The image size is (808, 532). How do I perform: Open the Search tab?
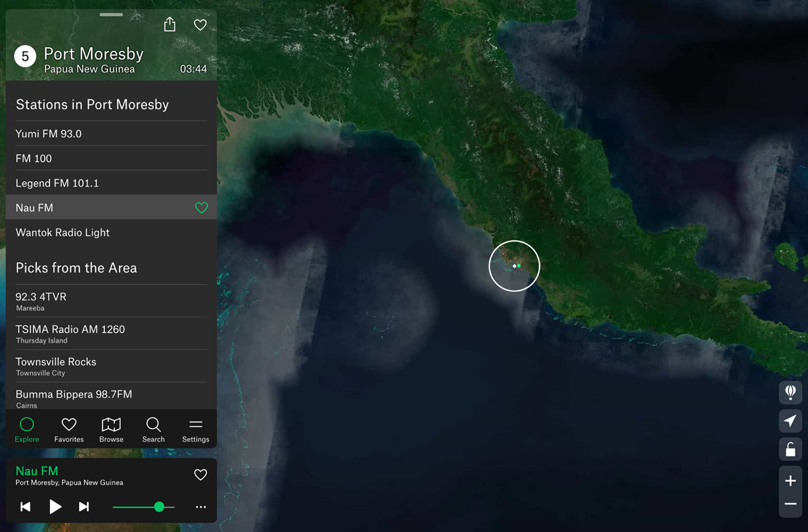tap(153, 429)
